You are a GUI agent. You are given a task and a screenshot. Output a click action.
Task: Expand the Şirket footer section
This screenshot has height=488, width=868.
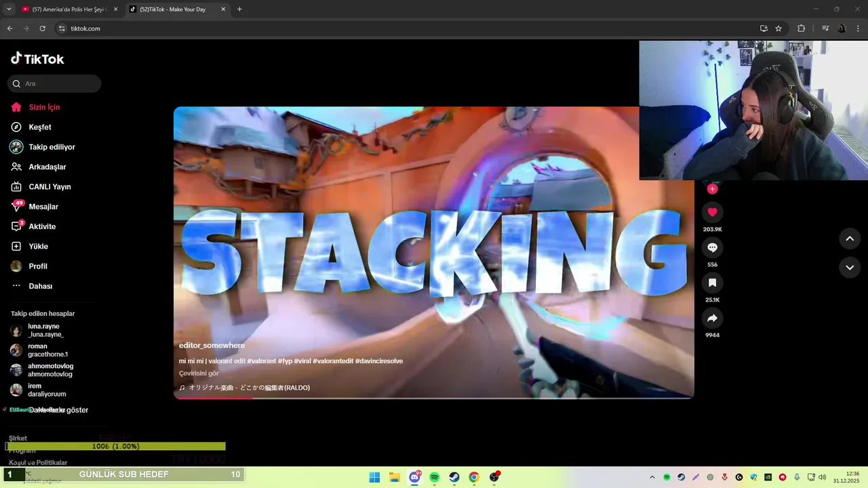(x=18, y=438)
